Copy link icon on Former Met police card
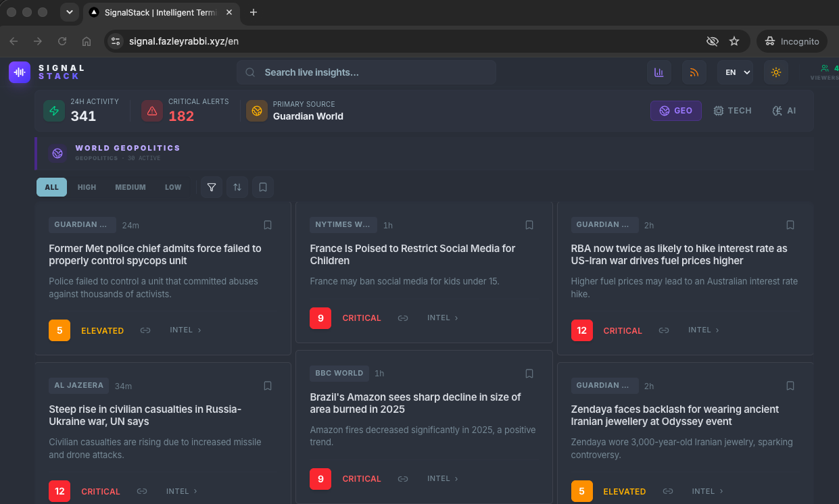The height and width of the screenshot is (504, 839). (145, 330)
